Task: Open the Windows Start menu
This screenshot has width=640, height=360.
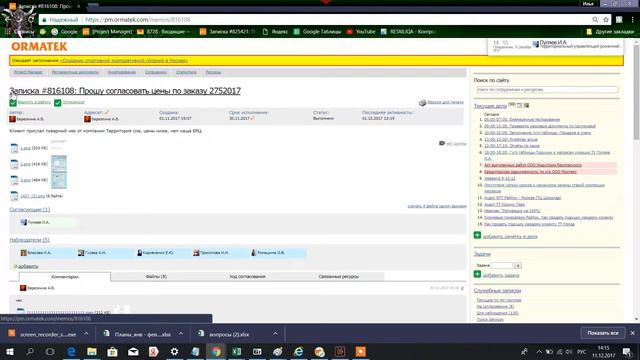Action: pos(9,352)
